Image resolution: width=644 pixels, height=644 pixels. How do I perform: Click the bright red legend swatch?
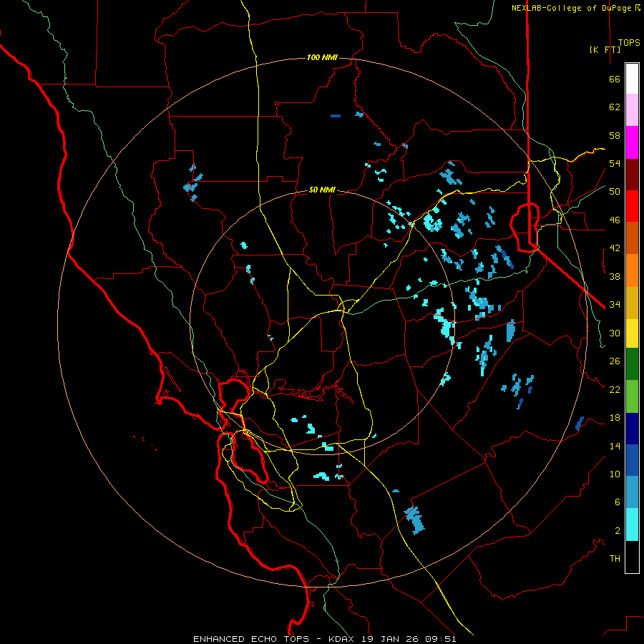[x=632, y=206]
